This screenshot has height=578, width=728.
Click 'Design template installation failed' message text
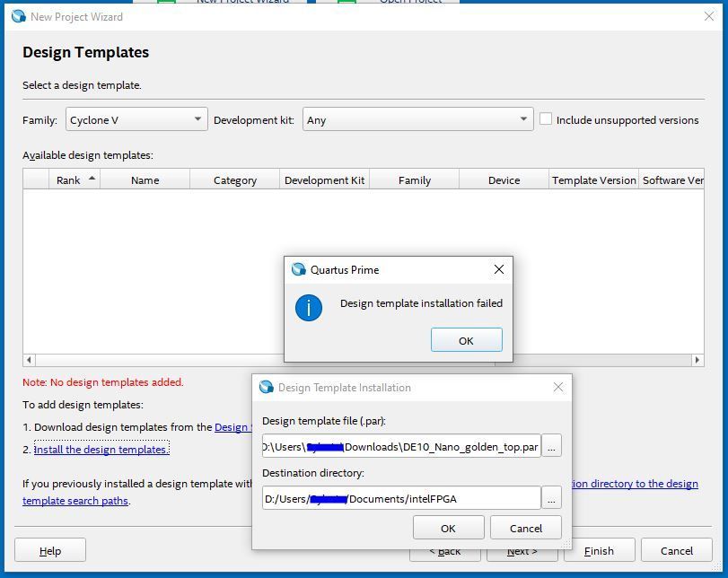[x=421, y=303]
